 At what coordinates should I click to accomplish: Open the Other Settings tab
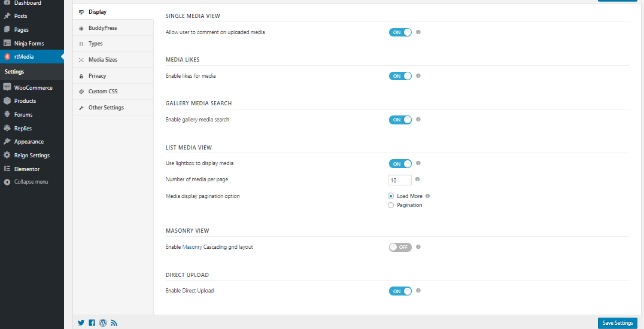pos(113,107)
